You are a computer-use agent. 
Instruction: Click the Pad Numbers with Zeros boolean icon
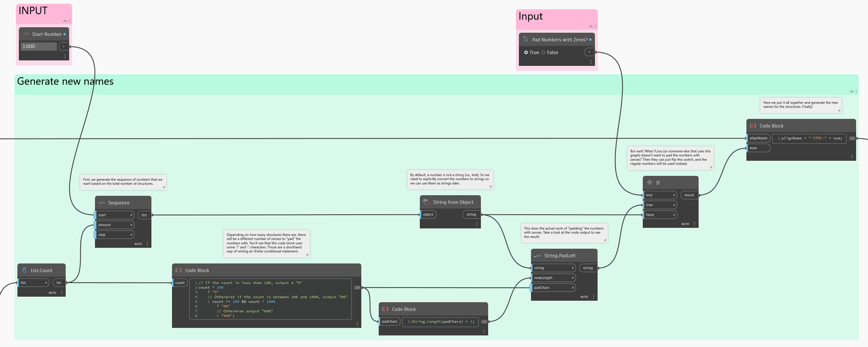pyautogui.click(x=525, y=39)
